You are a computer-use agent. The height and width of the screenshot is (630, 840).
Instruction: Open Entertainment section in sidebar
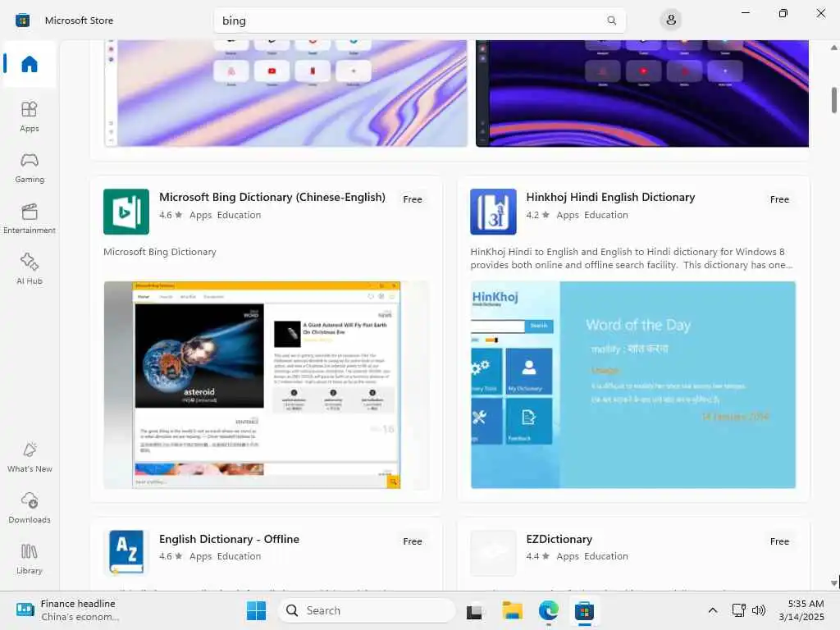30,218
